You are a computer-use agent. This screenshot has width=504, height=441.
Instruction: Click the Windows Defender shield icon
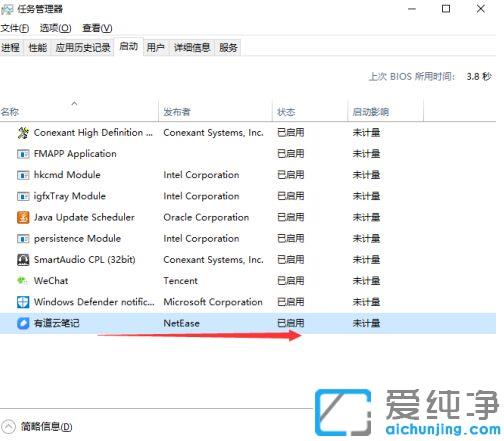23,302
